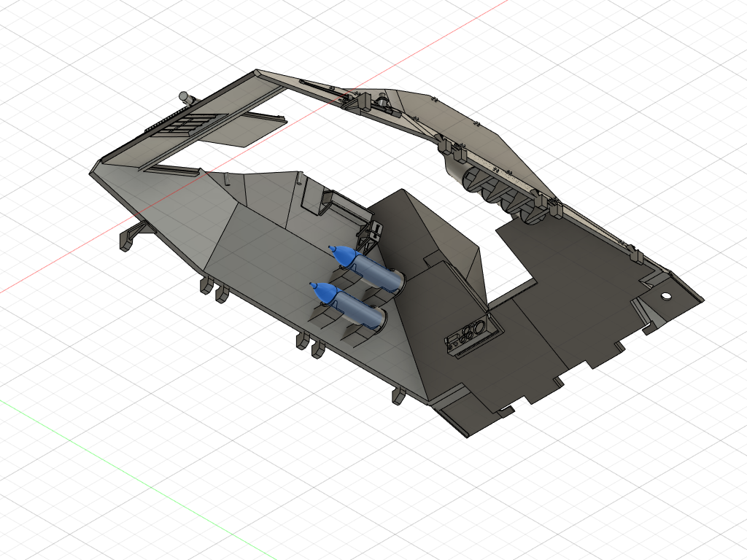Select the single hook at hull's bottom edge

[x=398, y=396]
